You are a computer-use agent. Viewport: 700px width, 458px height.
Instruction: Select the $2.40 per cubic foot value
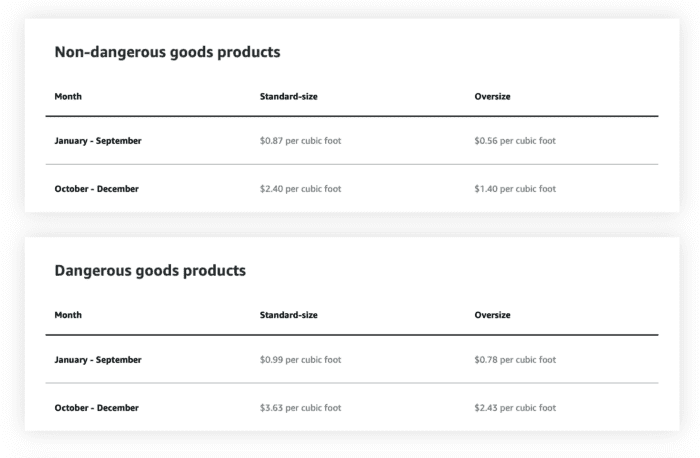[x=300, y=189]
